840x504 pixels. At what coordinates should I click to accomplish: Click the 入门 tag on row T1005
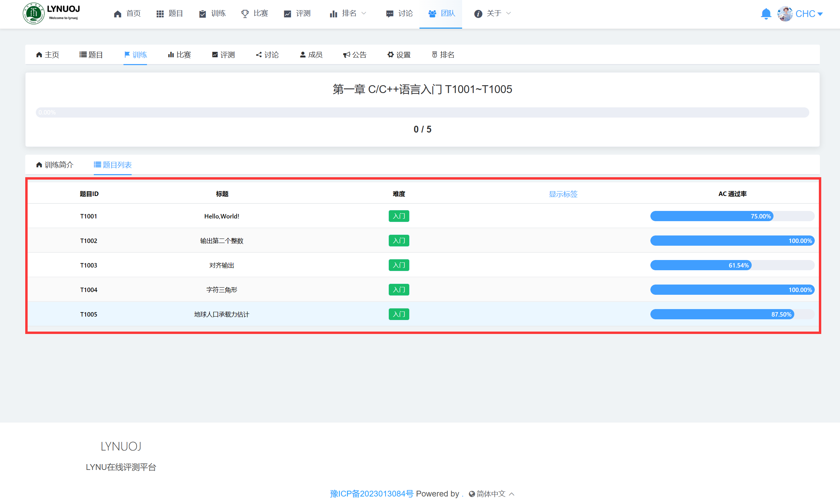pos(399,314)
